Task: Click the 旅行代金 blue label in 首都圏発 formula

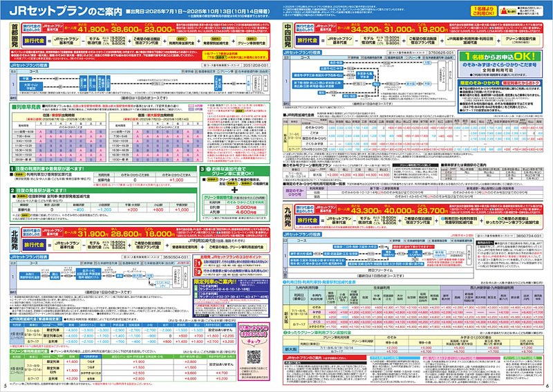Action: pyautogui.click(x=34, y=41)
